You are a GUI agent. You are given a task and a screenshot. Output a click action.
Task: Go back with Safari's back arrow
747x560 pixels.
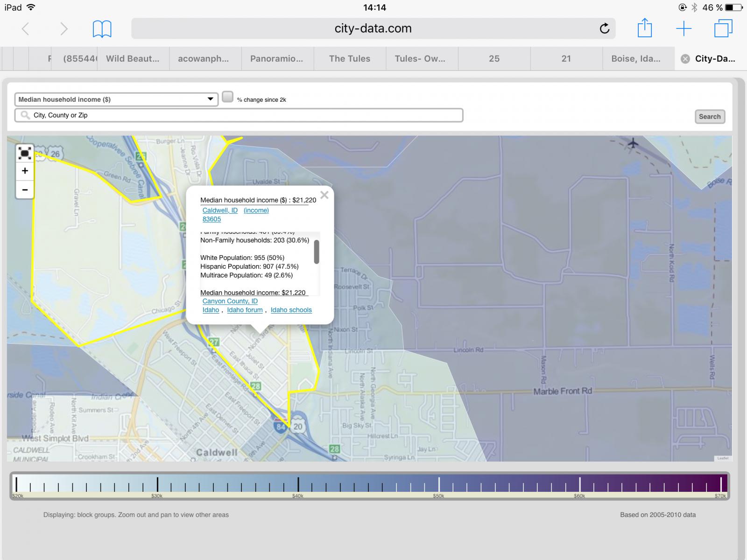pyautogui.click(x=26, y=29)
